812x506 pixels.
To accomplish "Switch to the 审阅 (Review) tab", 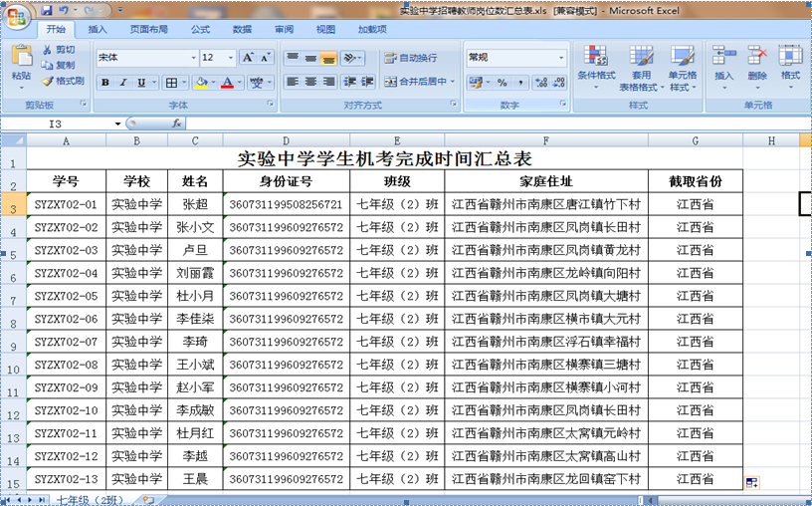I will [x=284, y=29].
